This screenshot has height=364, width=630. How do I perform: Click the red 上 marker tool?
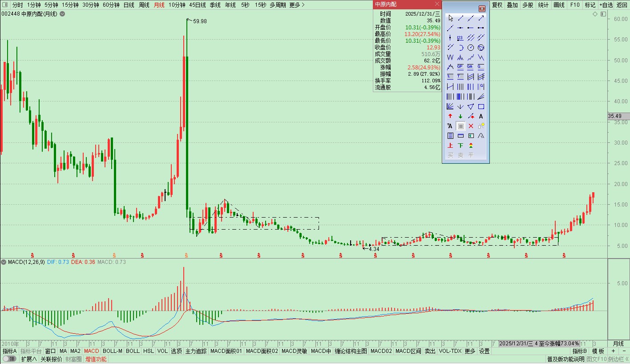tap(450, 146)
